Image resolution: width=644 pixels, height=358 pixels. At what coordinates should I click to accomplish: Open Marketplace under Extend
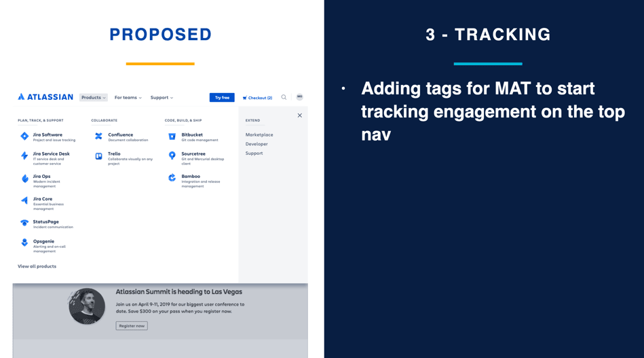[259, 135]
